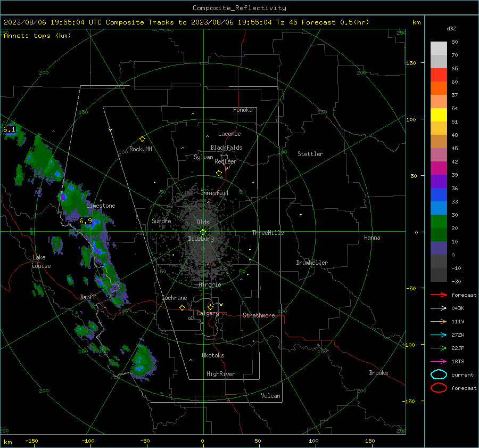Screen dimensions: 479x448
Task: Click the RedDeer city label
Action: point(226,161)
